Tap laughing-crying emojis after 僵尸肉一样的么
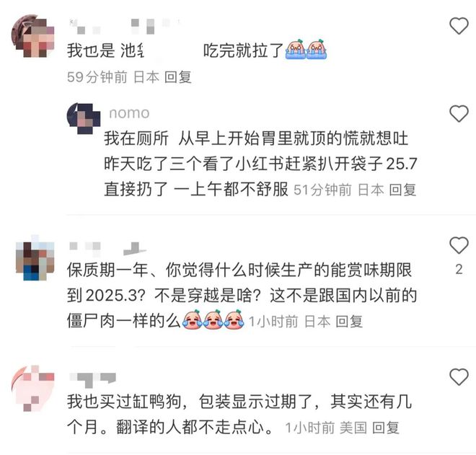This screenshot has width=476, height=455. (213, 319)
